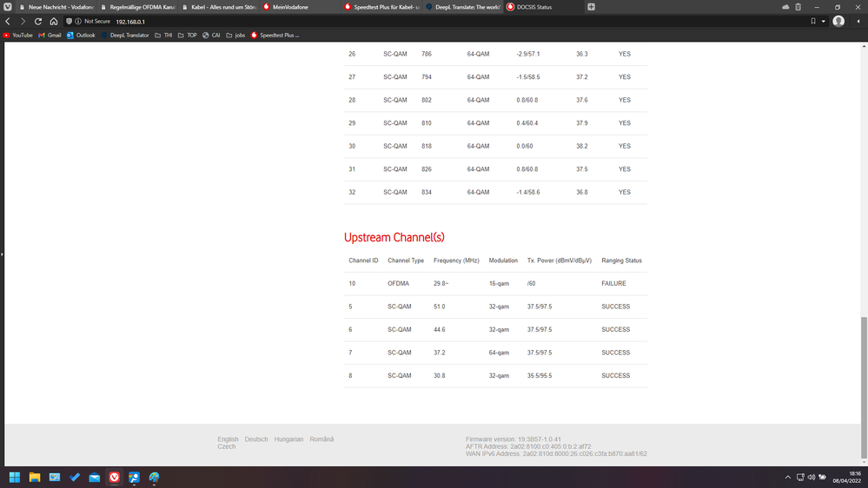The image size is (868, 488).
Task: Go back to previous page
Action: pos(8,21)
